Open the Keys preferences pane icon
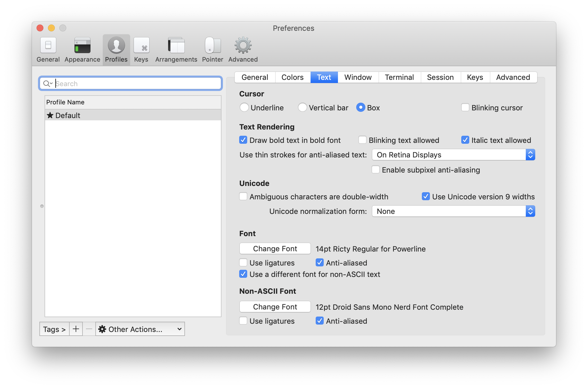The image size is (588, 389). pyautogui.click(x=141, y=46)
